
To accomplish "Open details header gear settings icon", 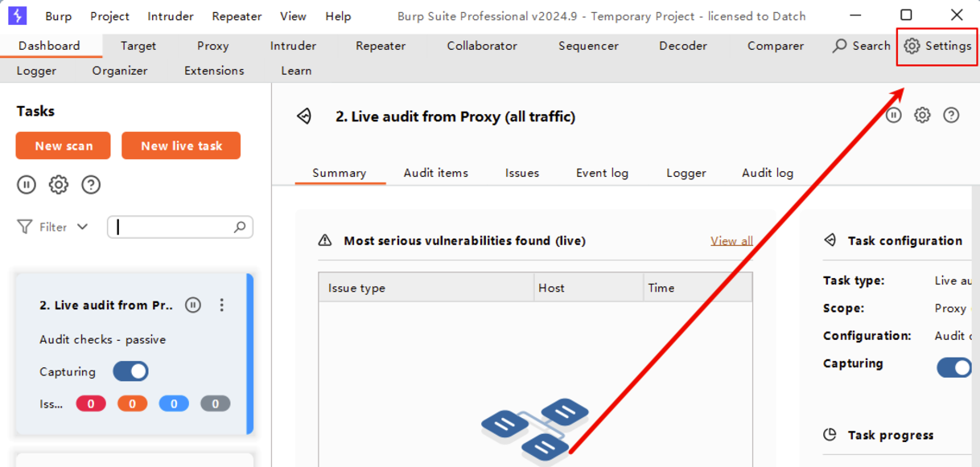I will (x=922, y=115).
